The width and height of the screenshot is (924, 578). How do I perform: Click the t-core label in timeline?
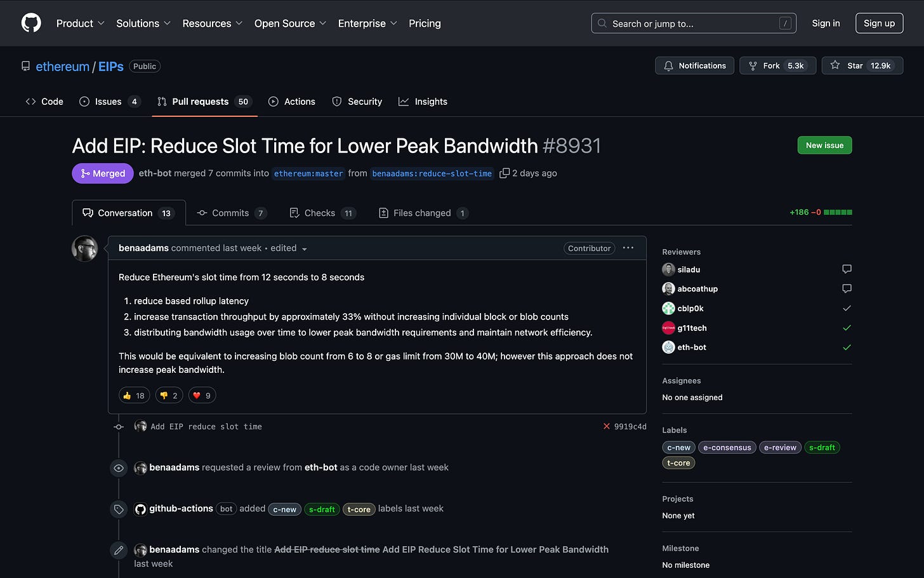point(359,509)
